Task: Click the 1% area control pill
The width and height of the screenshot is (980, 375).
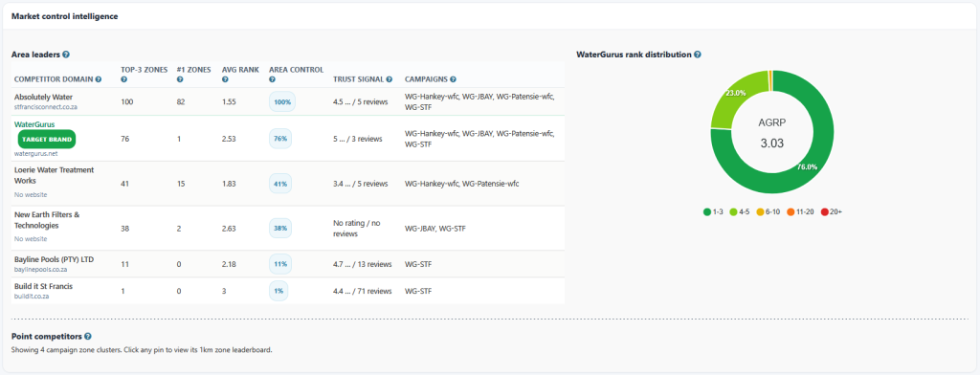Action: point(278,291)
